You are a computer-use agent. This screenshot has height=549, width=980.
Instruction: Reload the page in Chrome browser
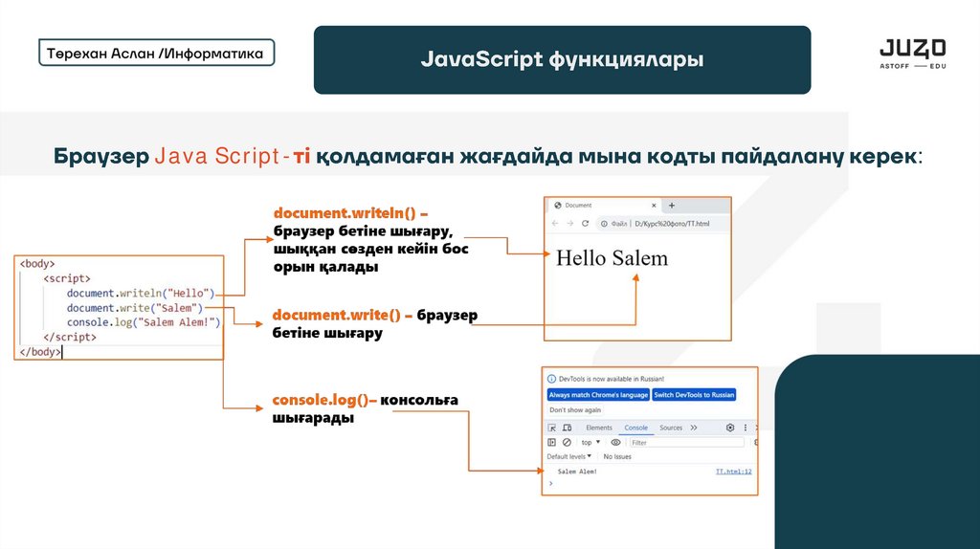585,223
